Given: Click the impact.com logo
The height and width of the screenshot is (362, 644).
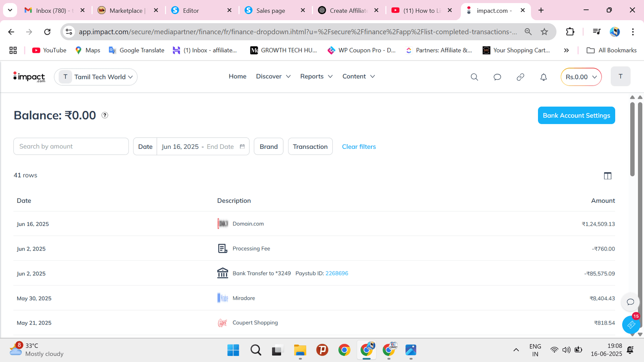Looking at the screenshot, I should coord(29,77).
